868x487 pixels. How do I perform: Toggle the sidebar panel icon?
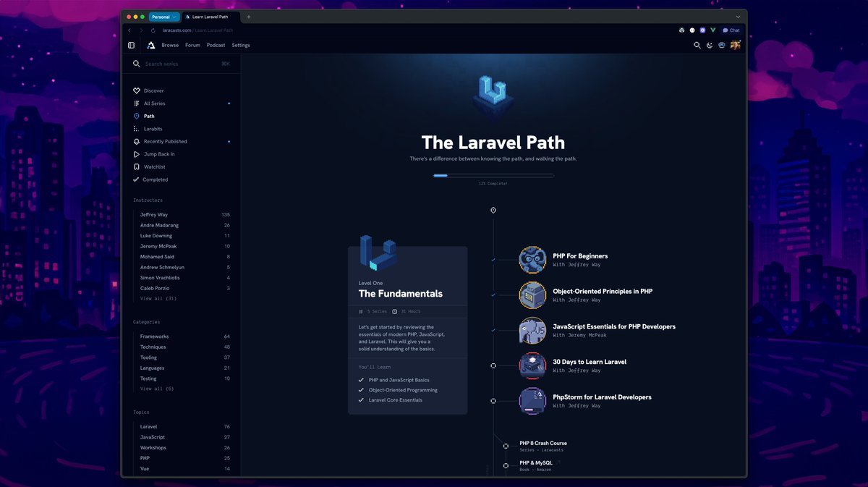pos(131,45)
